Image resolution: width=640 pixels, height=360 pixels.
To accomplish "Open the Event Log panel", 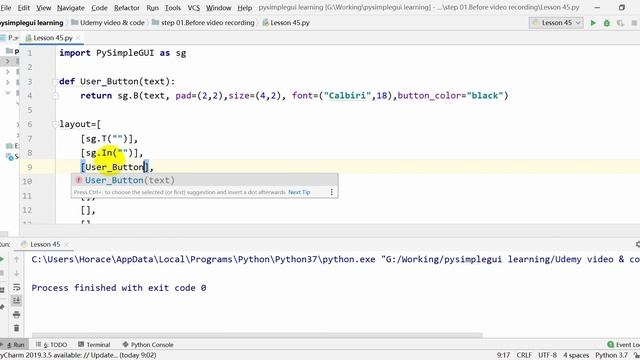I will tap(623, 344).
